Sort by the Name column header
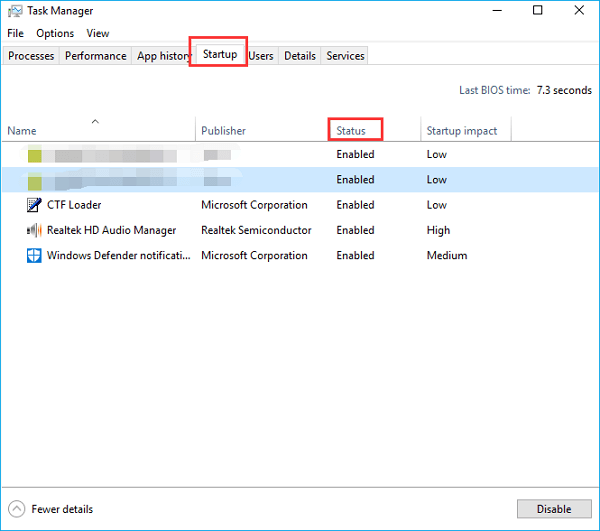Image resolution: width=600 pixels, height=531 pixels. [x=22, y=131]
